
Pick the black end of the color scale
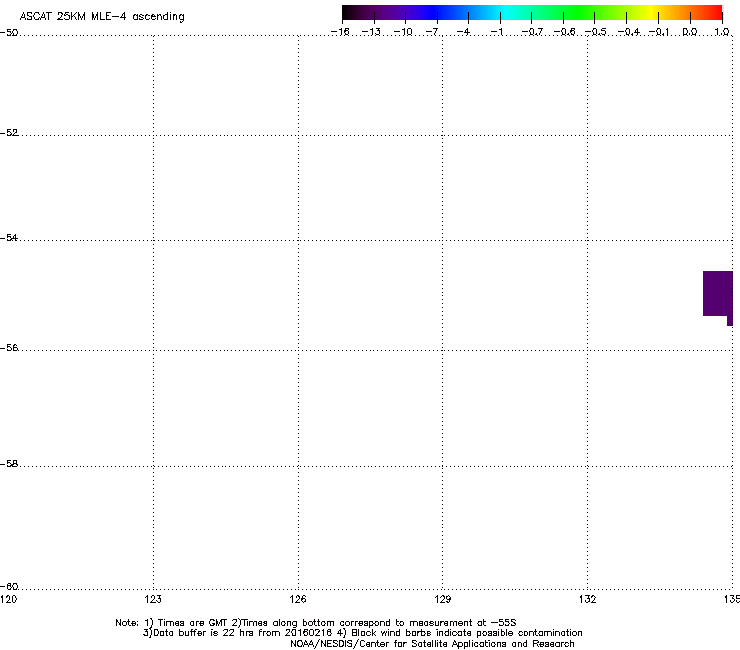click(x=348, y=12)
